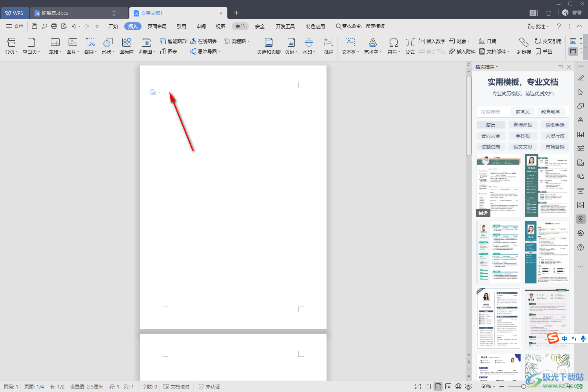Screen dimensions: 588x392
Task: Insert an online chart (在线图表)
Action: coord(203,41)
